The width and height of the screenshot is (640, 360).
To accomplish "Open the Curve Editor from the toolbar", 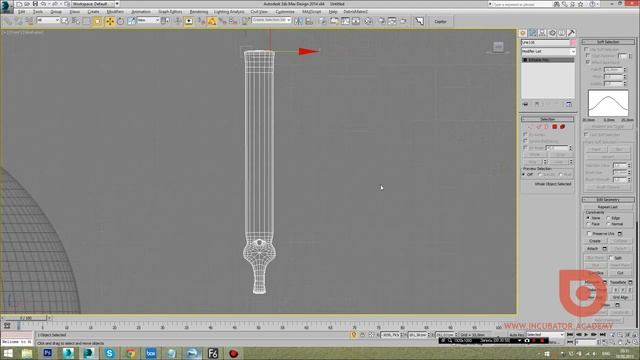I will pos(345,21).
